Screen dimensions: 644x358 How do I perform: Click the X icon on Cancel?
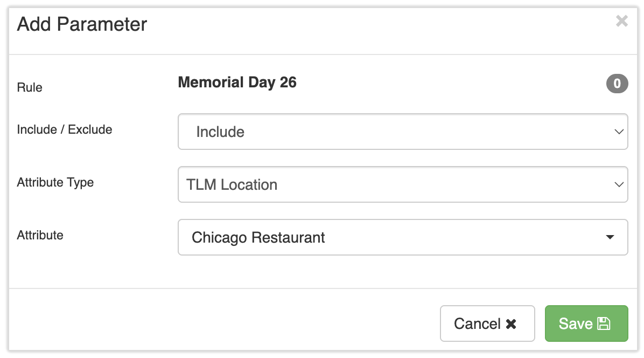pyautogui.click(x=511, y=324)
